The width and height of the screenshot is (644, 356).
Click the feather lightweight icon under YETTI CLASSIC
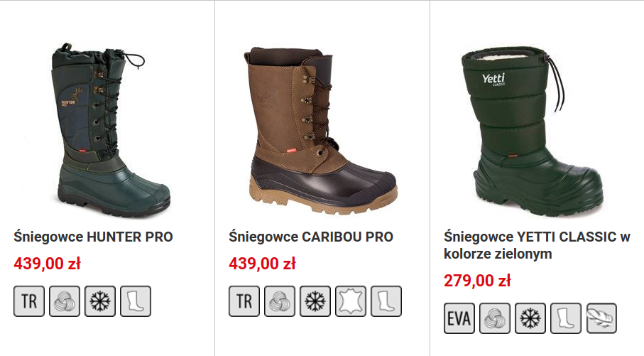tap(601, 318)
